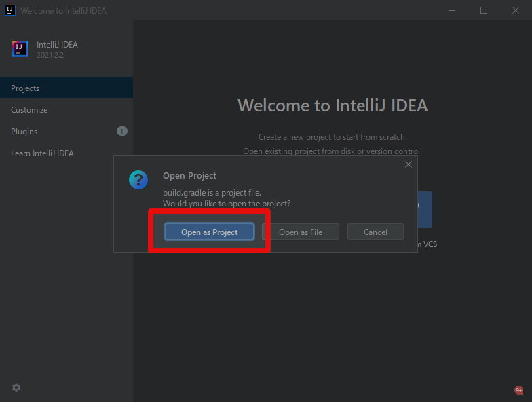Cancel the Open Project dialog

coord(375,232)
